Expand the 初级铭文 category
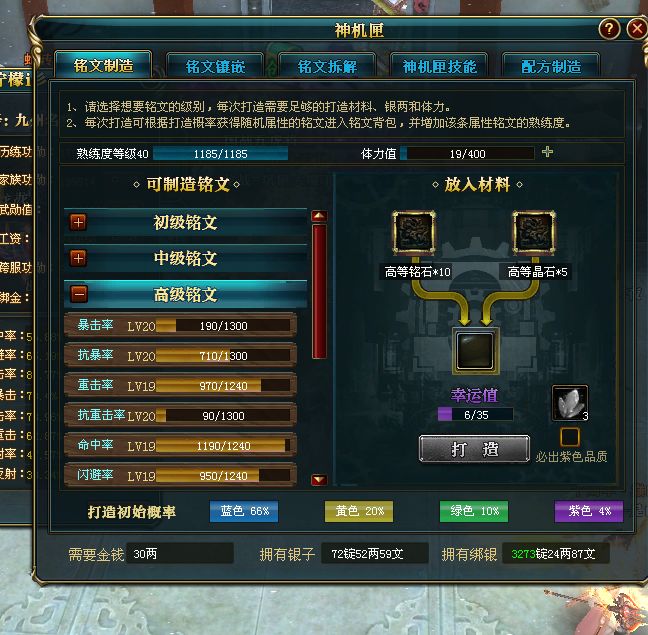 coord(78,222)
